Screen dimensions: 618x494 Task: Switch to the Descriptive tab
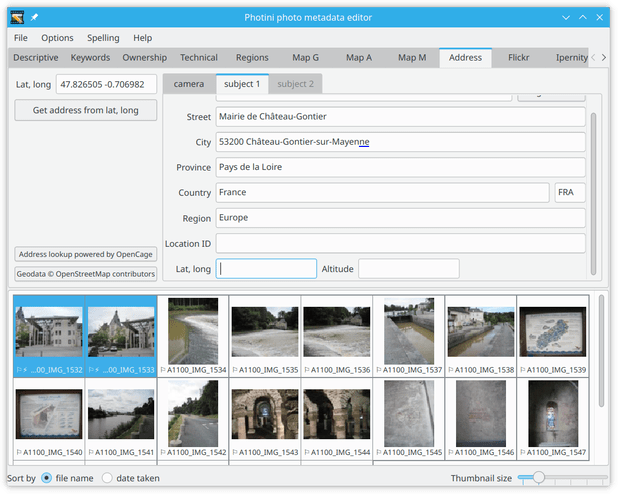pos(35,58)
